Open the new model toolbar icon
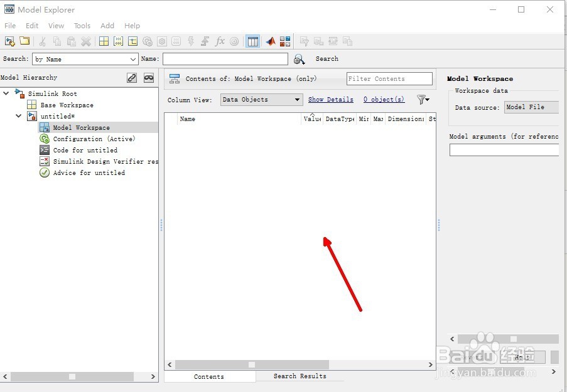Image resolution: width=567 pixels, height=392 pixels. 9,41
